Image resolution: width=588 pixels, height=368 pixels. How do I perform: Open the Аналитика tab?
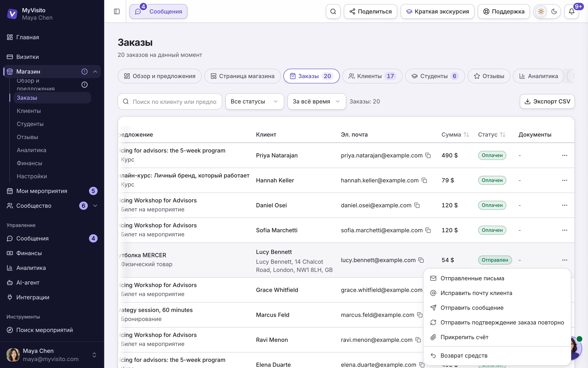(x=538, y=76)
